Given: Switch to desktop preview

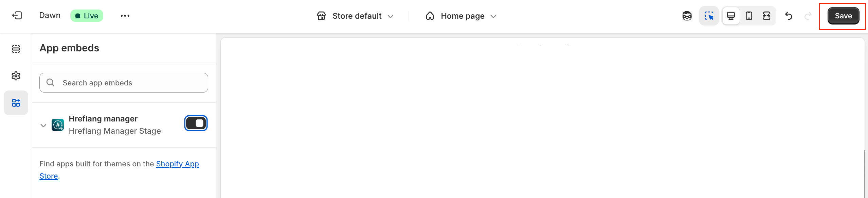Looking at the screenshot, I should click(x=731, y=16).
